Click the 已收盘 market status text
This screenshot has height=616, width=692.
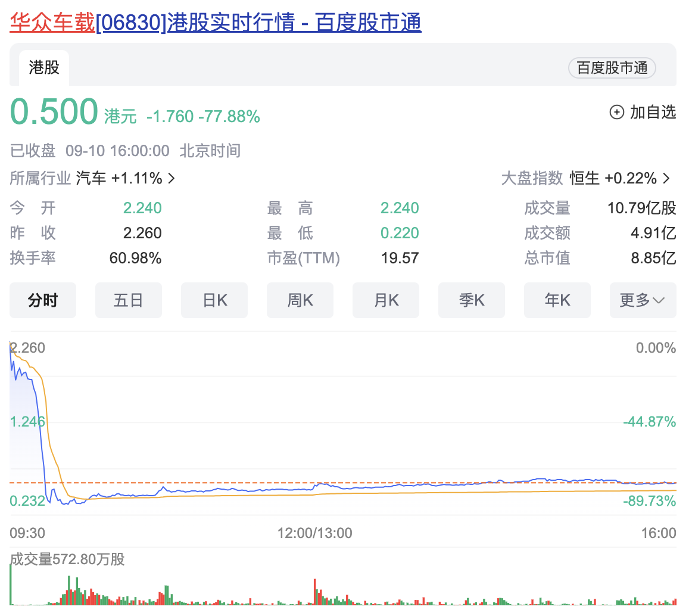point(33,151)
